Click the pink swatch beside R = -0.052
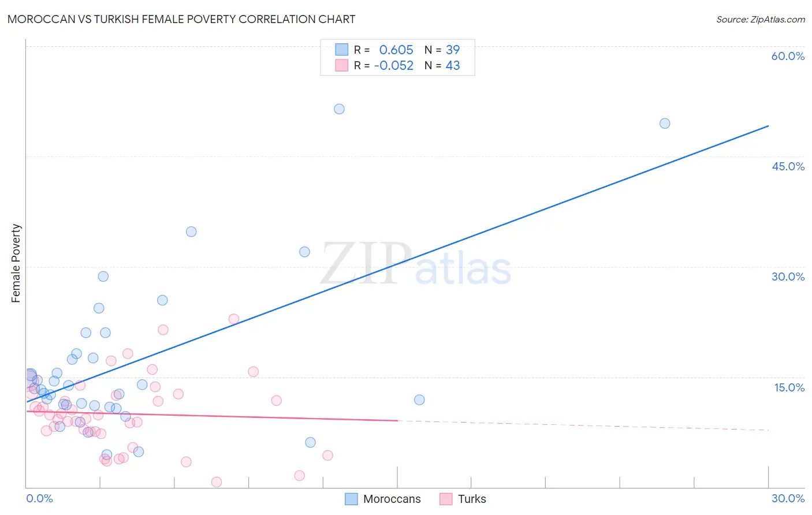The height and width of the screenshot is (515, 812). [342, 65]
